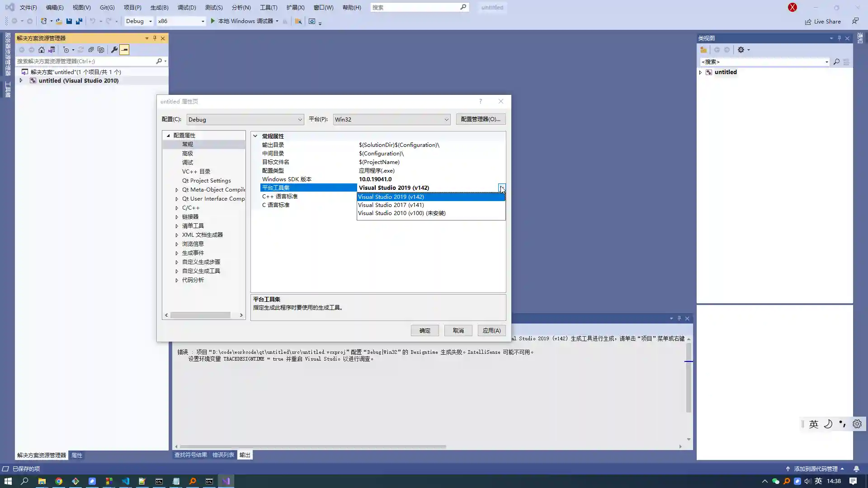
Task: Click the Pending Changes Filter clock icon
Action: tap(66, 50)
